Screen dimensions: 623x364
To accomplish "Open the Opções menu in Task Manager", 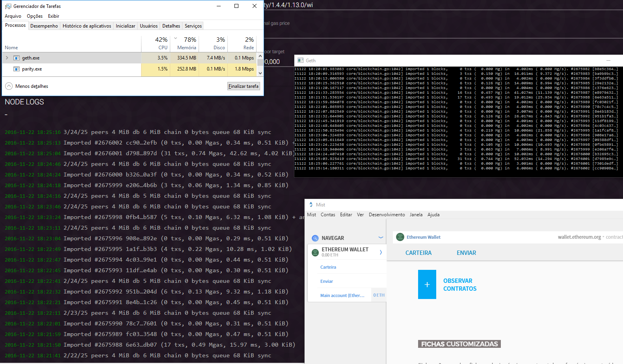I will [x=35, y=16].
